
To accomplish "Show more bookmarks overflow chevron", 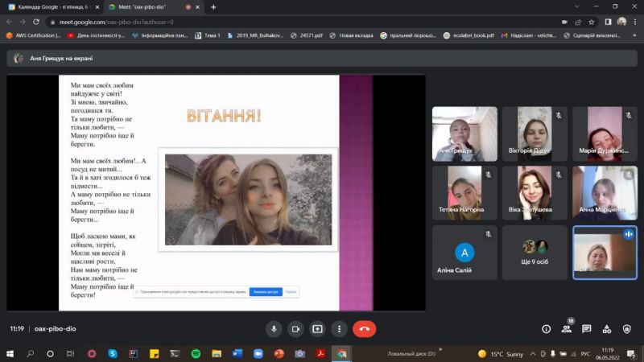I will point(634,35).
